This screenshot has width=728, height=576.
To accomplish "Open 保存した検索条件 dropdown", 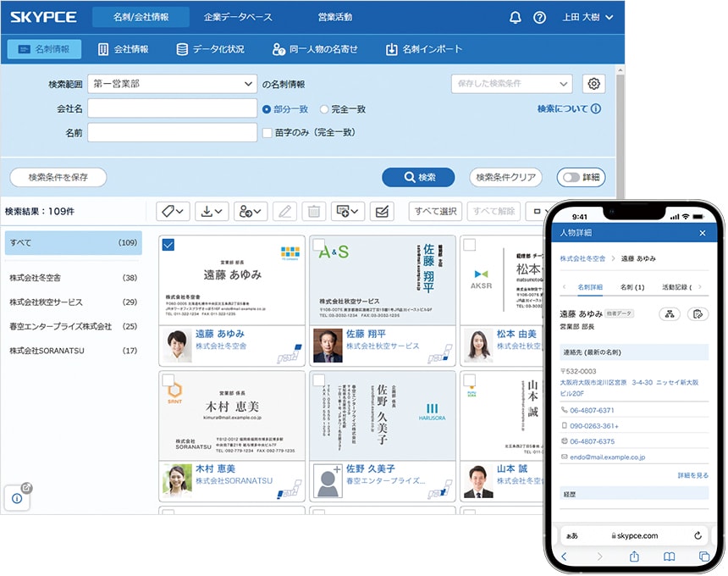I will tap(511, 84).
